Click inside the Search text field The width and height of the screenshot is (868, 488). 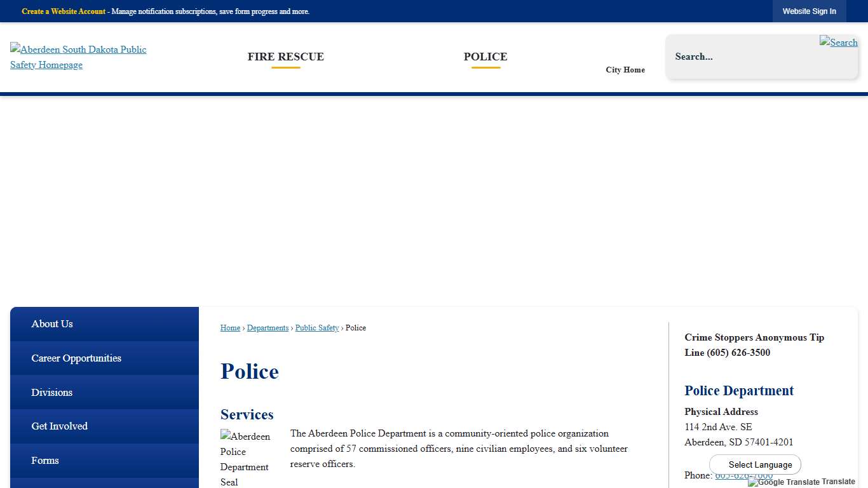click(731, 57)
